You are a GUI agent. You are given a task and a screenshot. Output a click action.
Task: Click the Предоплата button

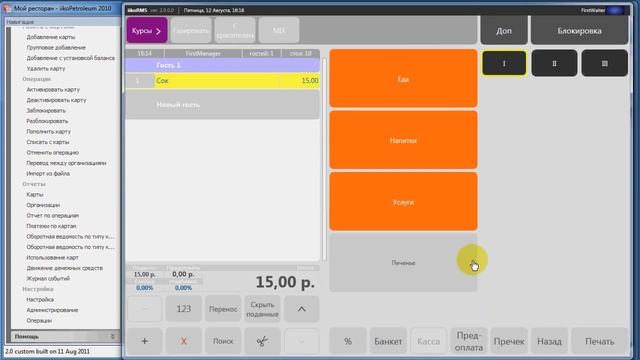(469, 341)
